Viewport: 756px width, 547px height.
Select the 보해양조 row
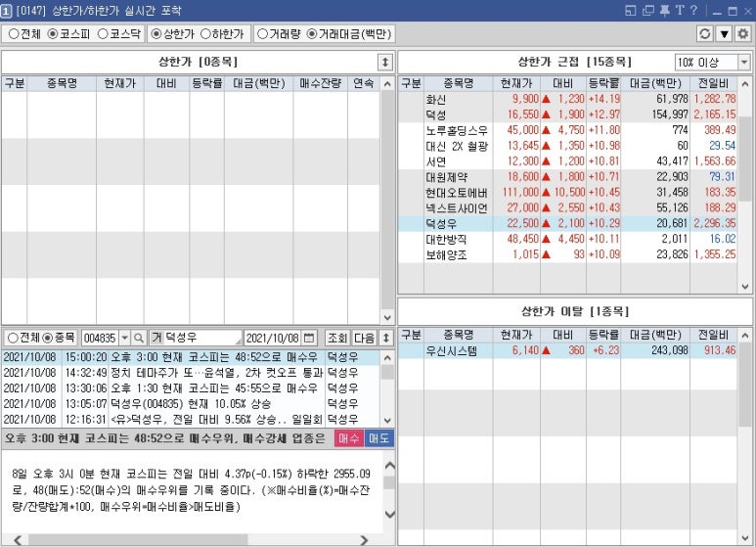tap(568, 254)
